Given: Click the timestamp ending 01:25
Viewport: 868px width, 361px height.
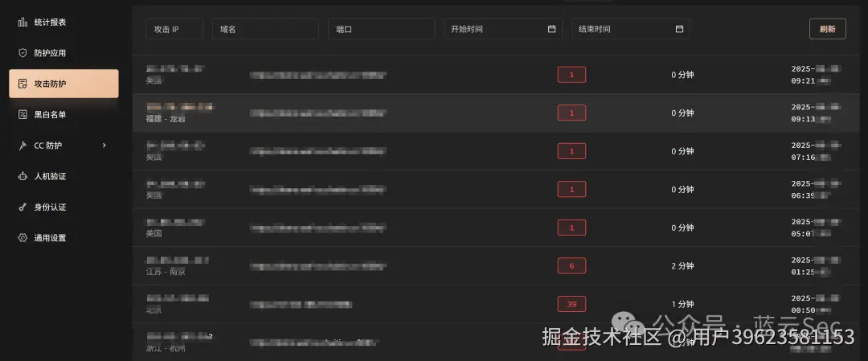Looking at the screenshot, I should coord(817,266).
